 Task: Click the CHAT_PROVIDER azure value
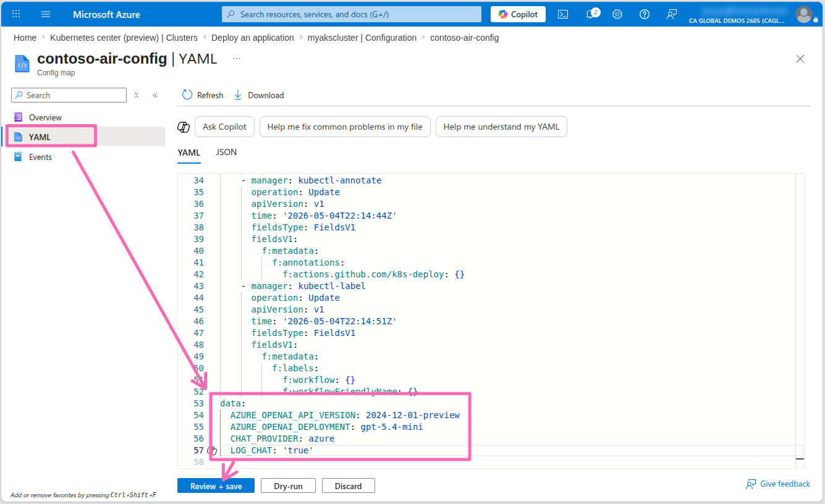(321, 439)
